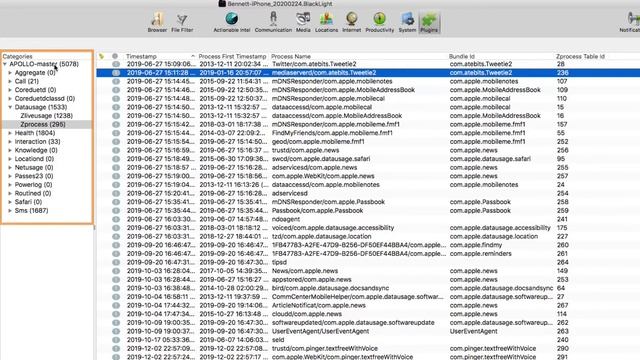Select the adservicesd/com.apple.news process name
Image resolution: width=640 pixels, height=360 pixels.
coord(314,167)
